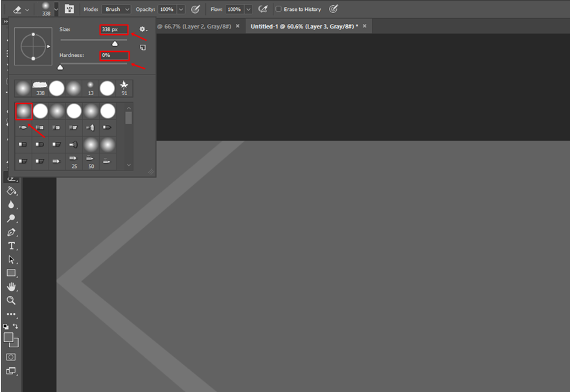The height and width of the screenshot is (392, 570).
Task: Select the Blur droplet tool
Action: [x=11, y=205]
